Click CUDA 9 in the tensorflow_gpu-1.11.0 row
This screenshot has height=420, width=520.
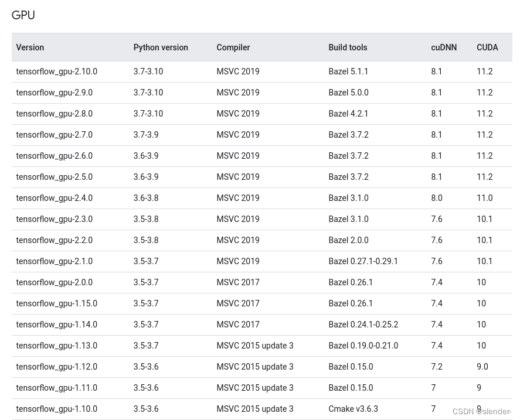pos(479,388)
